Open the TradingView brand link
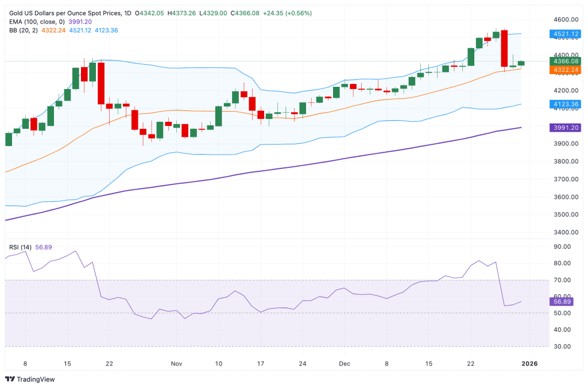The image size is (588, 388). click(30, 379)
